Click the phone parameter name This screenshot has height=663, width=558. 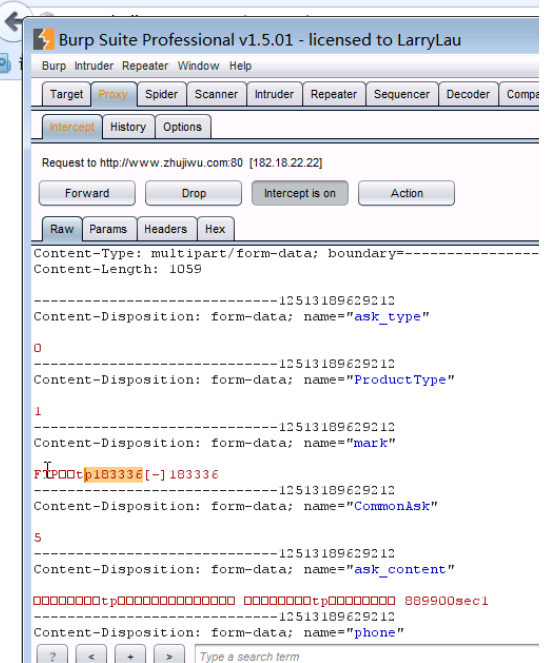tap(375, 633)
